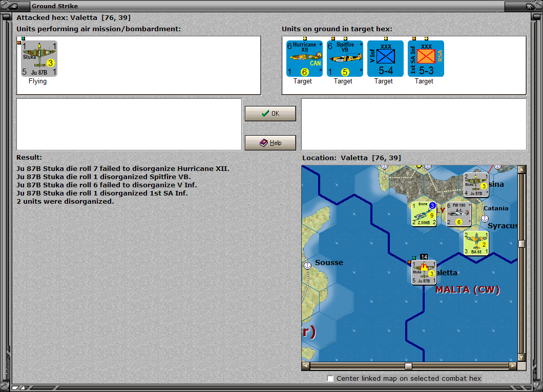Select the V Inf 5-4 corps counter

click(x=385, y=58)
